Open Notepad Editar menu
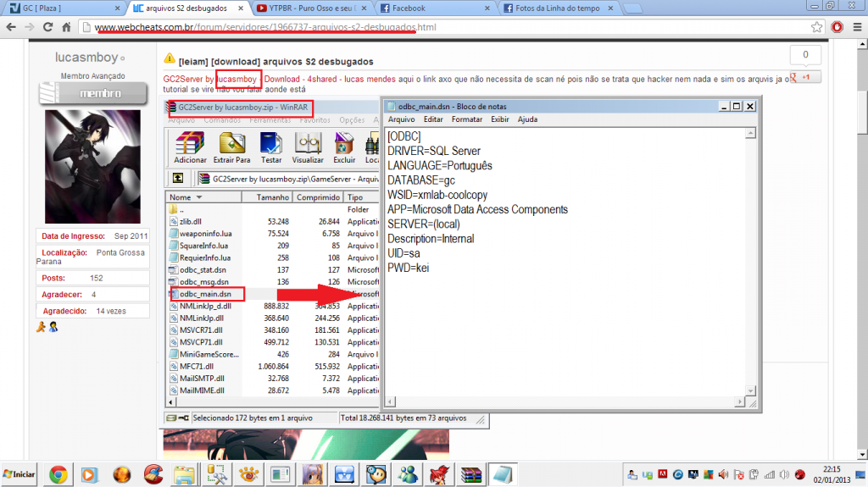Screen dimensions: 868x487 433,119
